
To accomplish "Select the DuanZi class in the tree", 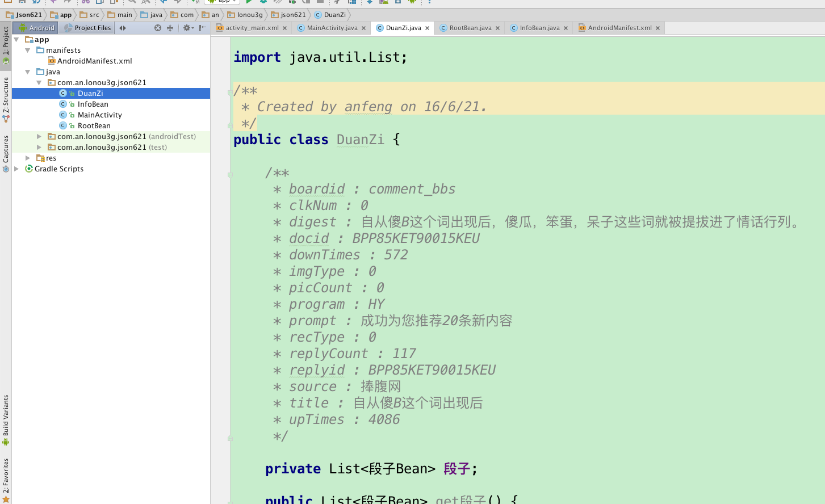I will (x=111, y=94).
